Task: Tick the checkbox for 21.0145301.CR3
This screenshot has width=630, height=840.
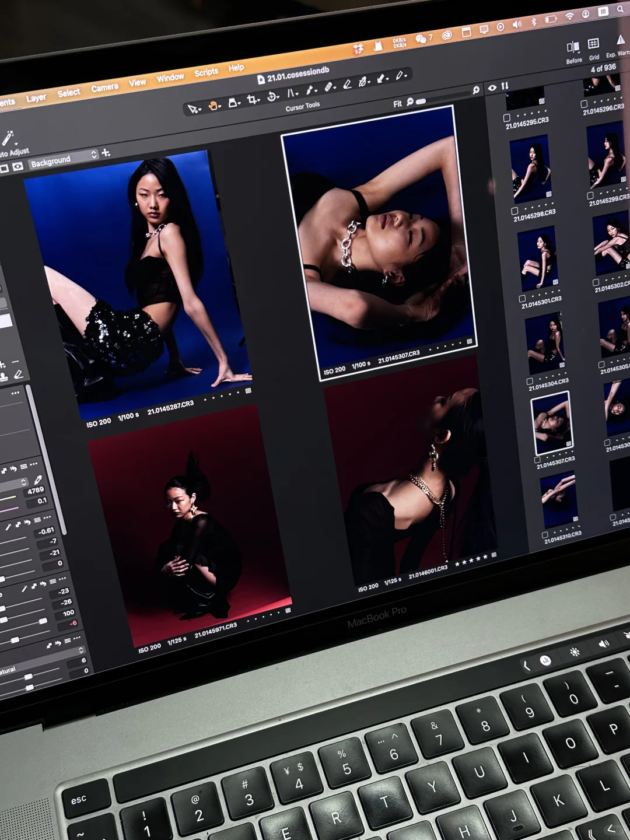Action: (522, 299)
